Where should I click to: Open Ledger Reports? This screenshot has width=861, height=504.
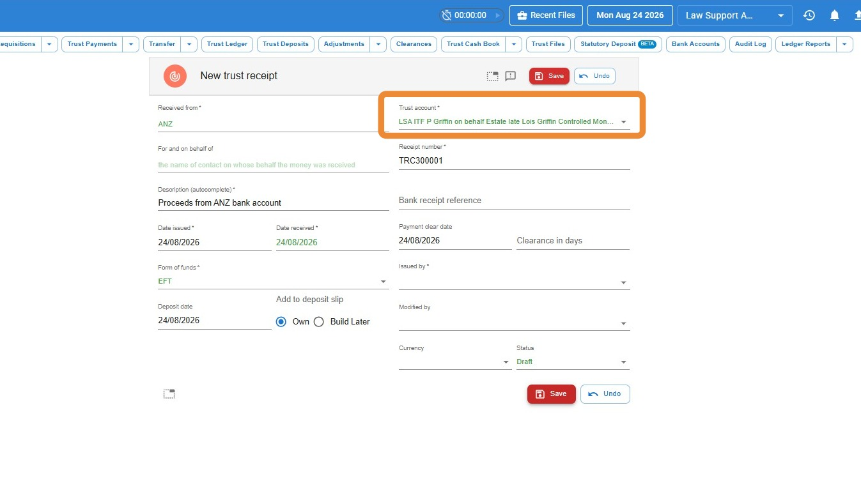tap(805, 44)
